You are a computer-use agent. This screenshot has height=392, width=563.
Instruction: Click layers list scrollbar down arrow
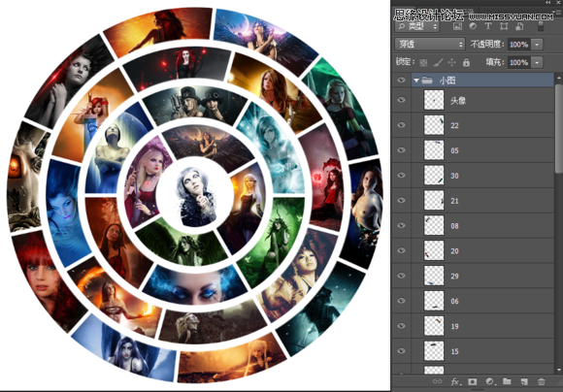[559, 370]
